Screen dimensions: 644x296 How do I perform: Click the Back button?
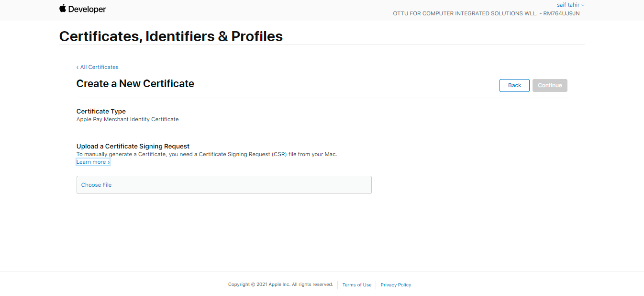[514, 85]
